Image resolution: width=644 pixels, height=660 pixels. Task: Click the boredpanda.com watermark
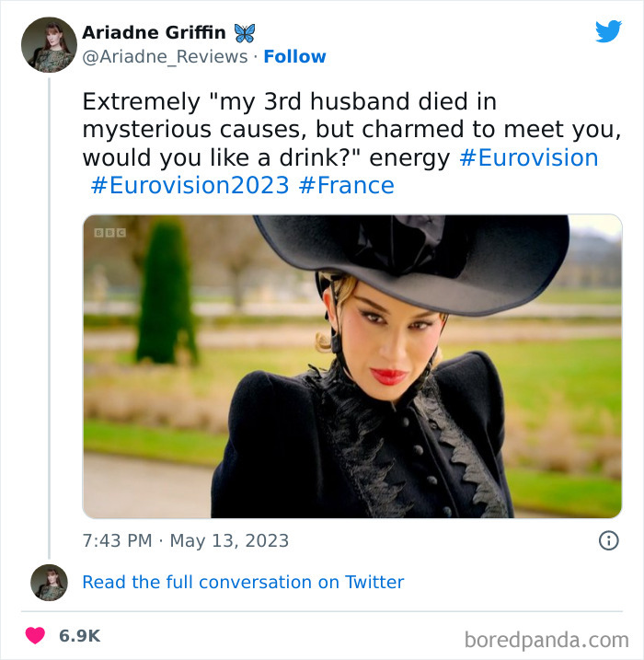coord(546,638)
